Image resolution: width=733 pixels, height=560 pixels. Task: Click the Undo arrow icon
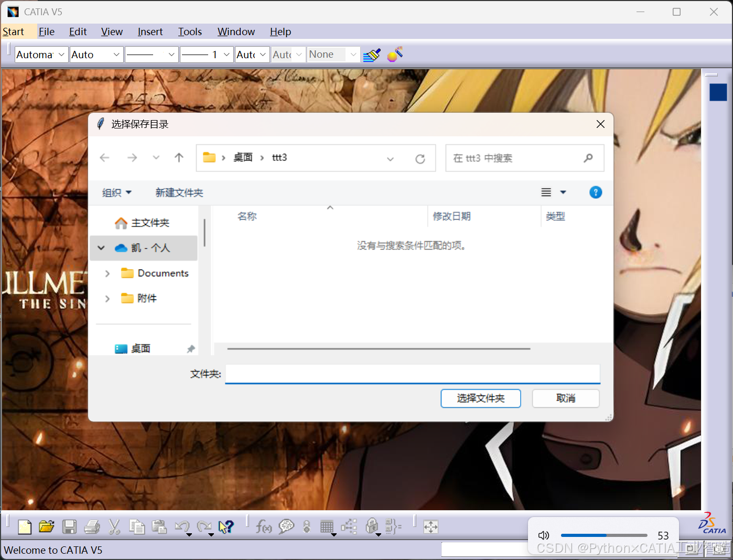point(182,526)
